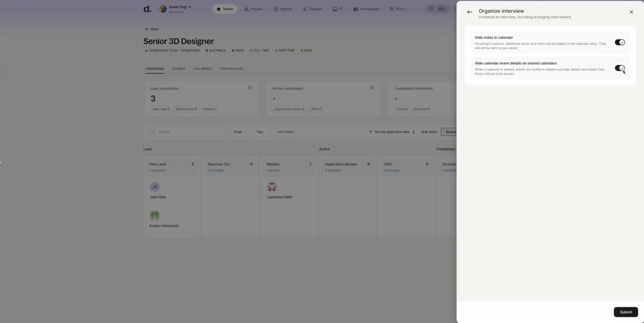Viewport: 644px width, 323px height.
Task: Open the Soner Org organization dropdown
Action: (x=180, y=9)
